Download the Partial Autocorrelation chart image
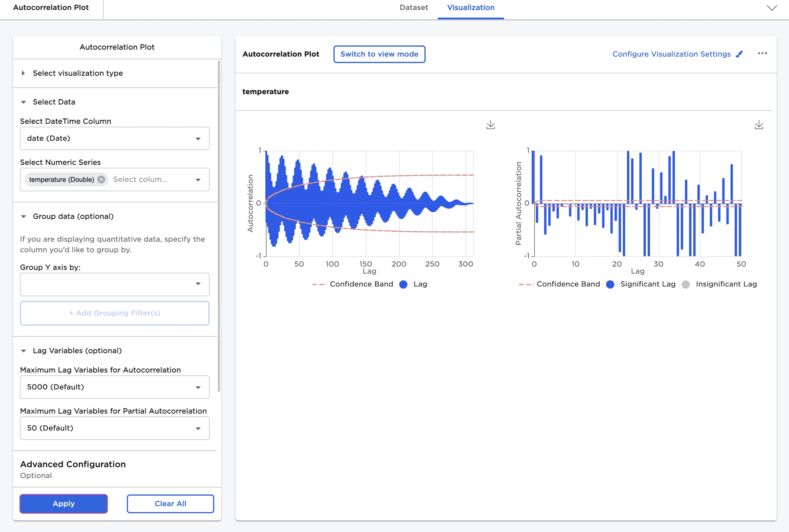The height and width of the screenshot is (532, 789). pyautogui.click(x=759, y=125)
